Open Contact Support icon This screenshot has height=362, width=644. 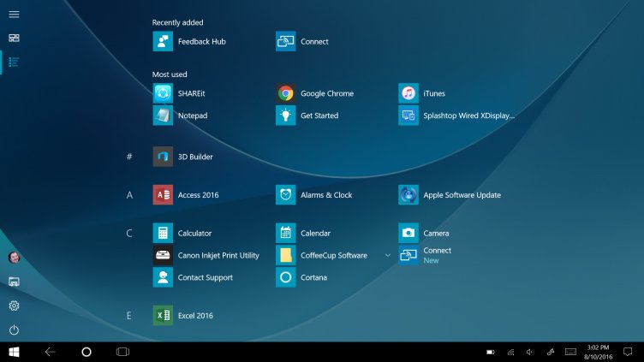pyautogui.click(x=163, y=277)
